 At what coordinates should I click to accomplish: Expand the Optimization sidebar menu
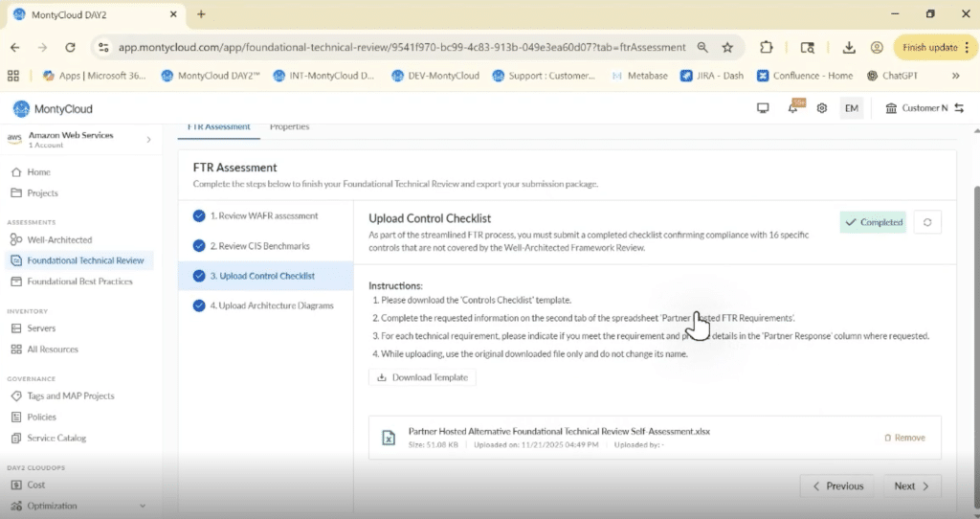pyautogui.click(x=143, y=506)
